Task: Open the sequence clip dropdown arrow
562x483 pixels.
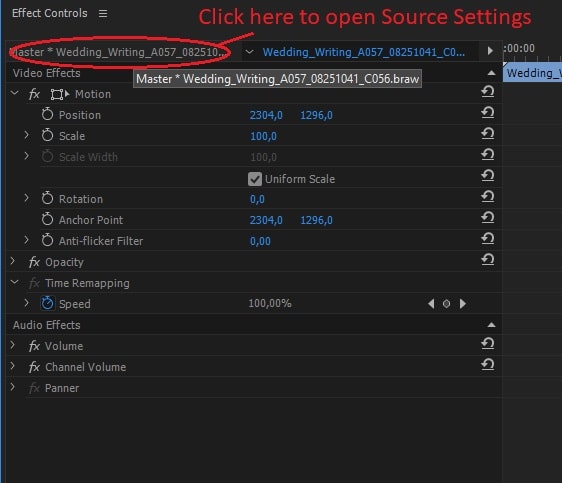Action: (x=249, y=52)
